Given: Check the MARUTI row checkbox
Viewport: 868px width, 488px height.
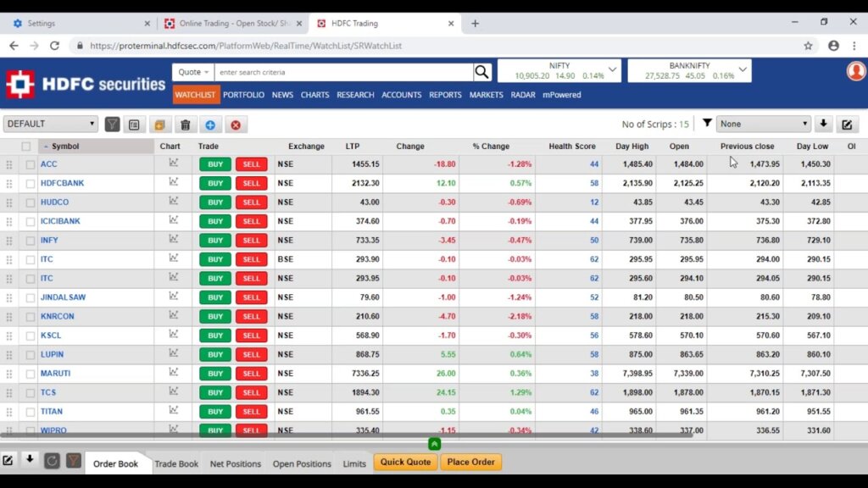Looking at the screenshot, I should pos(31,374).
